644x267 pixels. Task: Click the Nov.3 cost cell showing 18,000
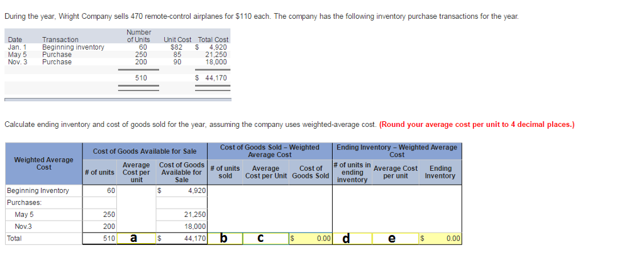click(182, 226)
